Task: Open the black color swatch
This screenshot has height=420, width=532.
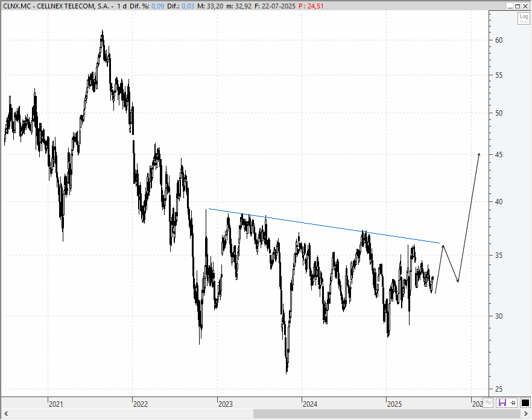Action: pos(525,403)
